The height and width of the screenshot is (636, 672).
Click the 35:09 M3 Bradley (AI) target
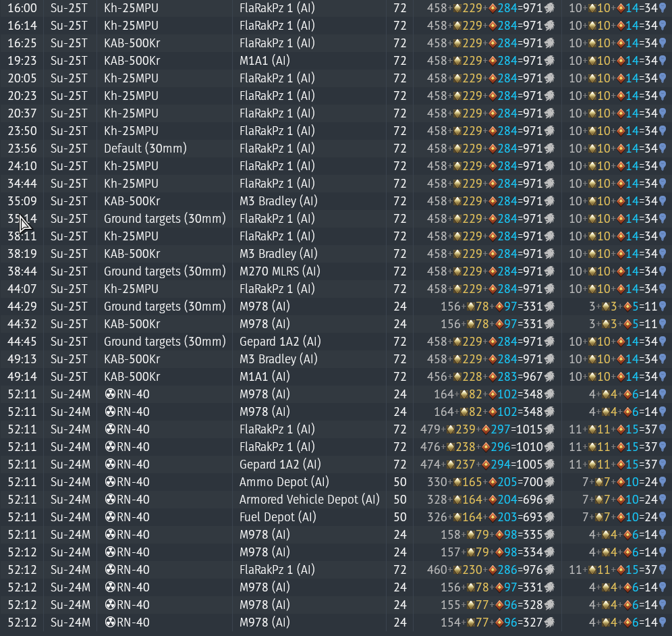[x=278, y=201]
